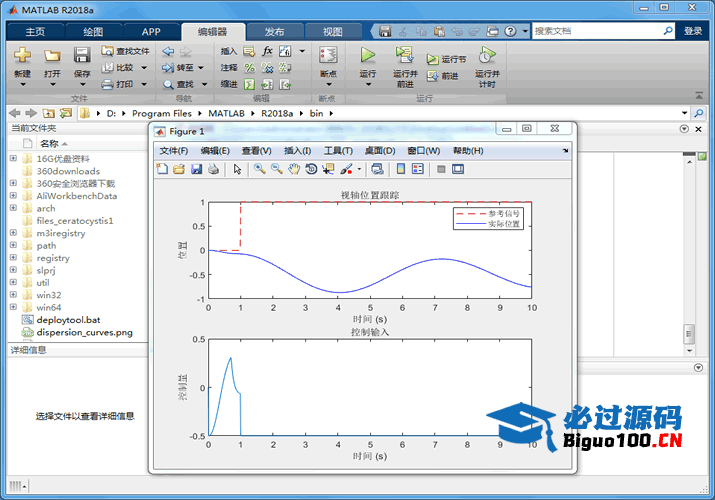715x500 pixels.
Task: Click the 登录 sign-in button
Action: (693, 31)
